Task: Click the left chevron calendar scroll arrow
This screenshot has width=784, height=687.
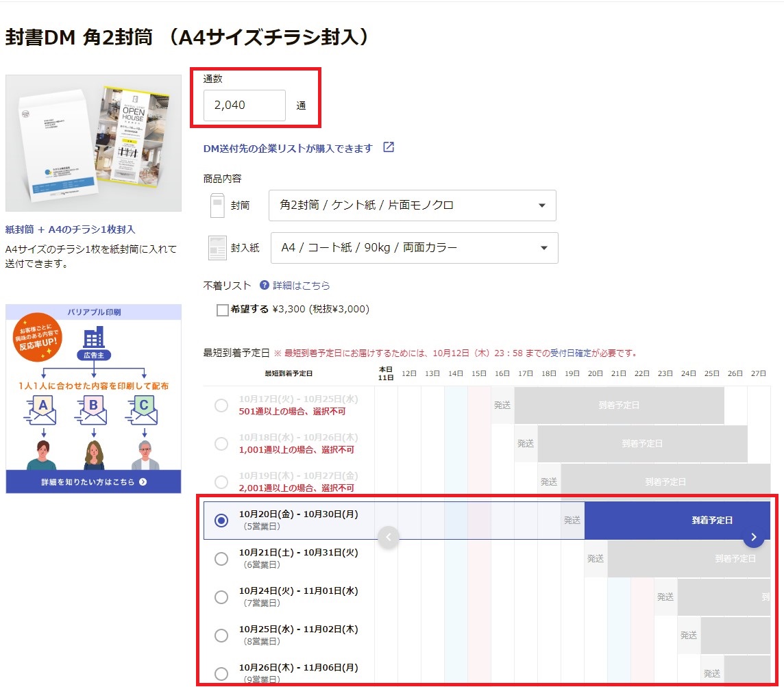Action: click(389, 538)
